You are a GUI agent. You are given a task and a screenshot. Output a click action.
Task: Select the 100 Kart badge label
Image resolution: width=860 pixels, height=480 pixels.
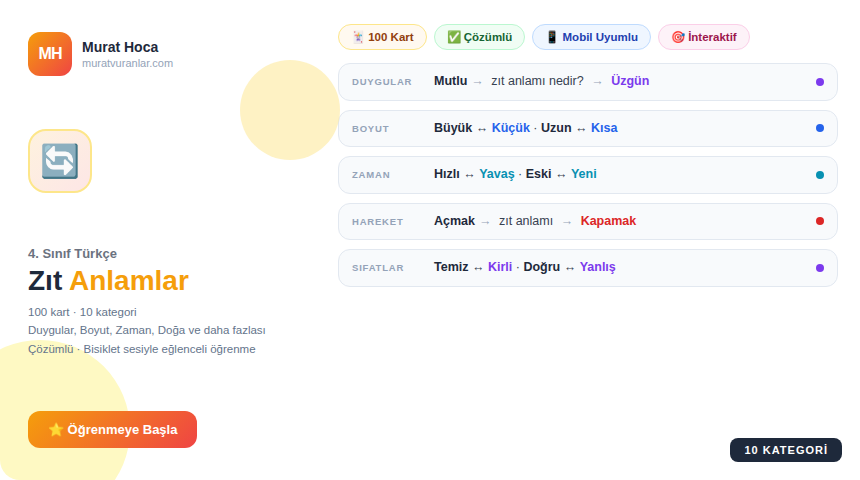pyautogui.click(x=391, y=37)
